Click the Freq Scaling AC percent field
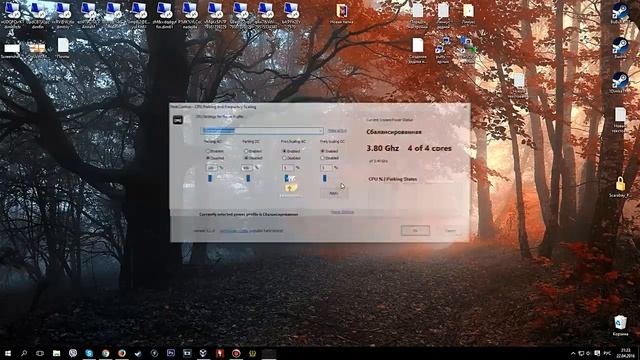The width and height of the screenshot is (640, 360). (288, 168)
